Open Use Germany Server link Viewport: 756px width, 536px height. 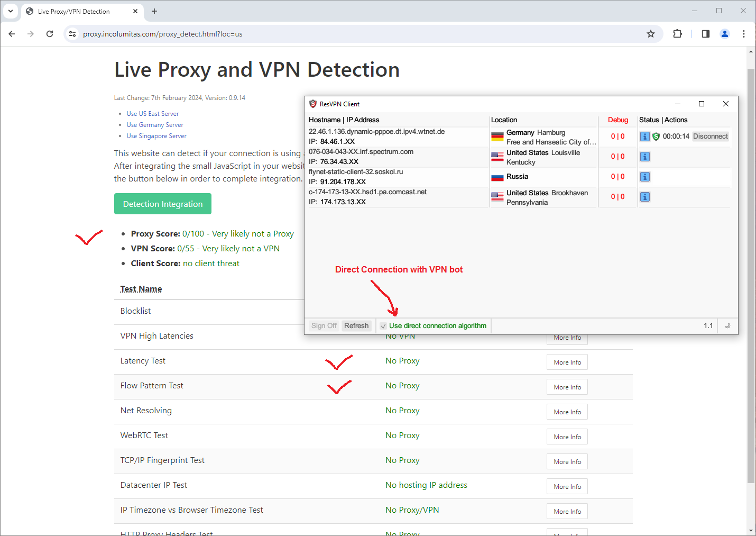pyautogui.click(x=155, y=125)
